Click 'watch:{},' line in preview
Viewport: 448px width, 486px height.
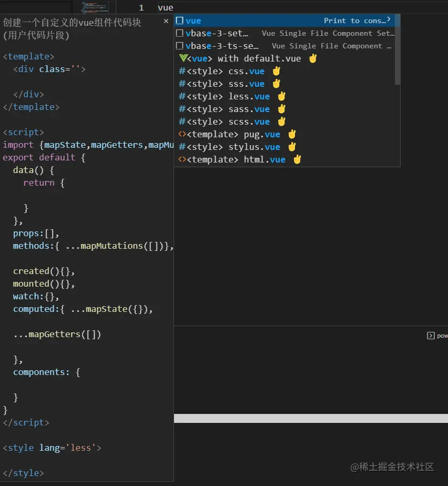tap(36, 297)
